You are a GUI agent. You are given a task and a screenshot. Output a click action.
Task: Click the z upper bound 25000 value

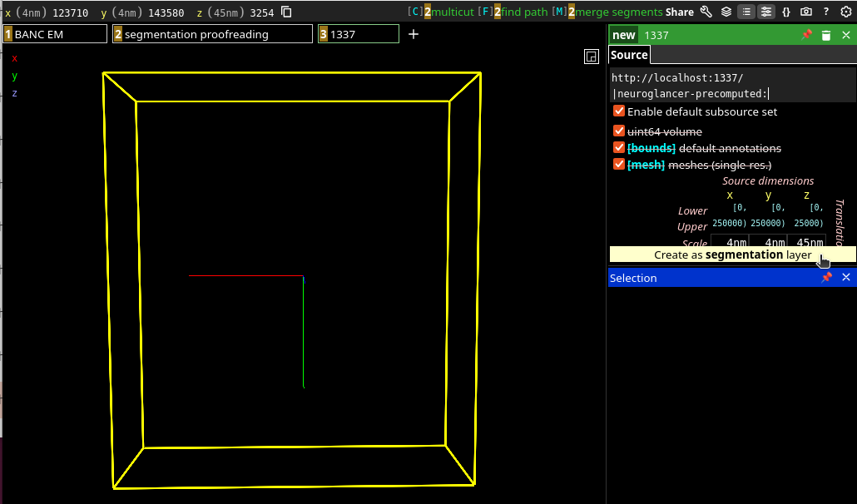point(809,223)
